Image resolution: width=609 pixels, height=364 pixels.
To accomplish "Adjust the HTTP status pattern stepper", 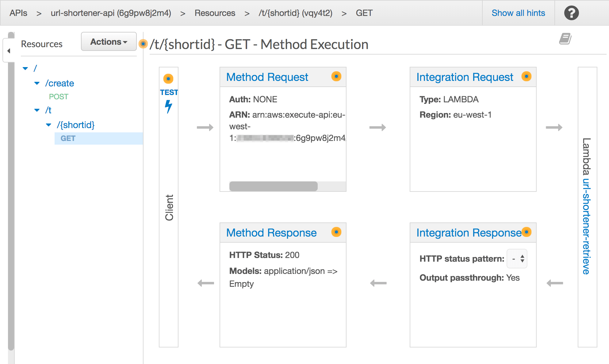I will tap(517, 259).
